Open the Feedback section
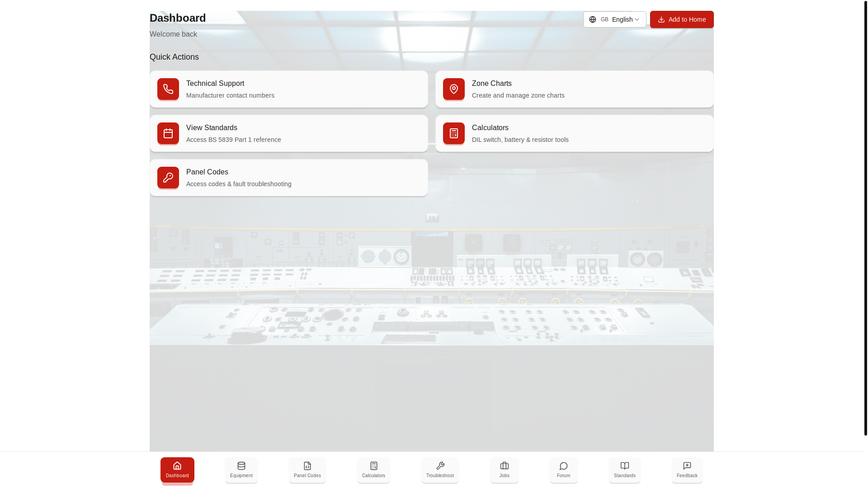868x488 pixels. (x=687, y=470)
